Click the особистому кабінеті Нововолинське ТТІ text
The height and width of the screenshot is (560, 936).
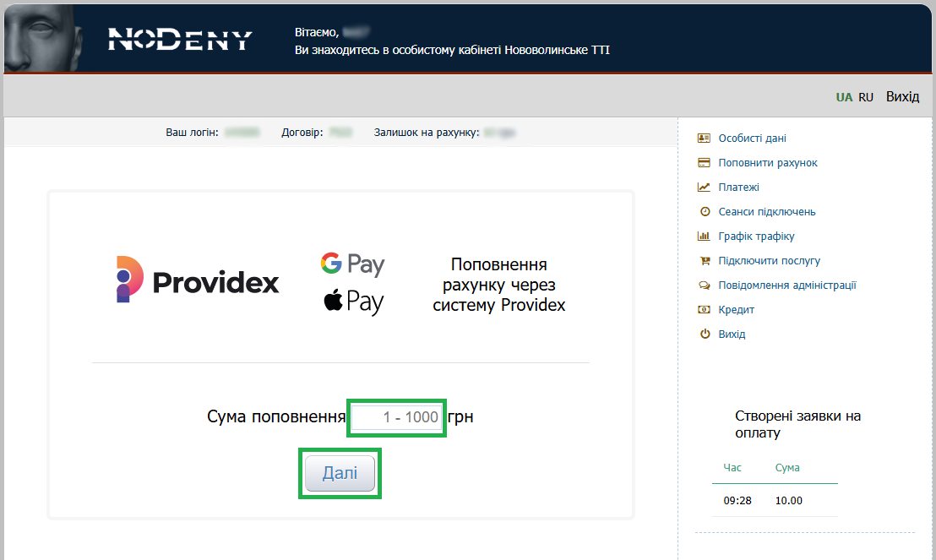[501, 50]
